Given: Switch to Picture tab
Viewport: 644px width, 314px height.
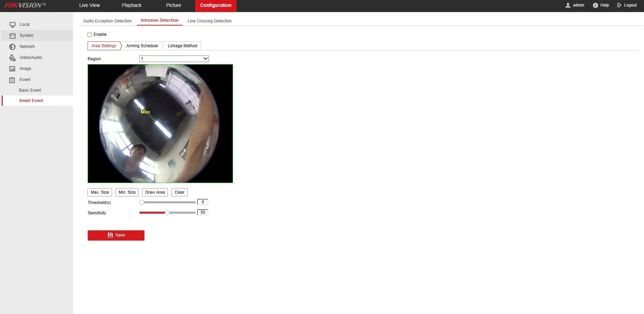Looking at the screenshot, I should pyautogui.click(x=174, y=5).
